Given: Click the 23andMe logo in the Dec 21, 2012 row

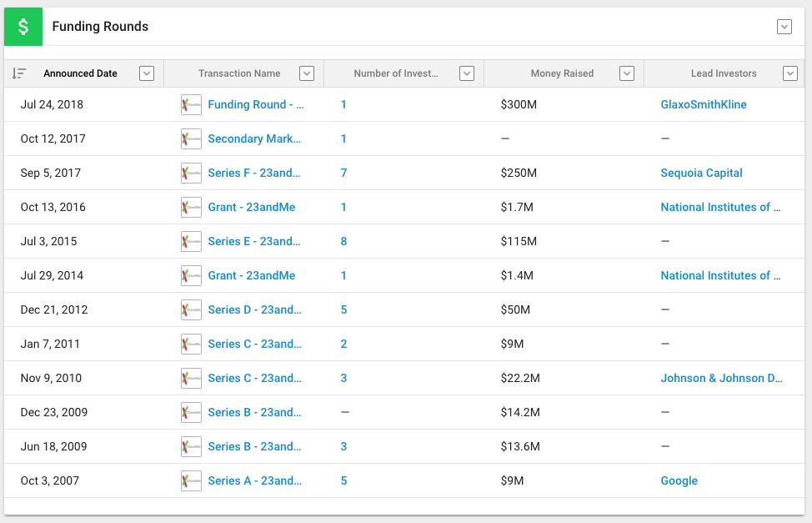Looking at the screenshot, I should [191, 310].
